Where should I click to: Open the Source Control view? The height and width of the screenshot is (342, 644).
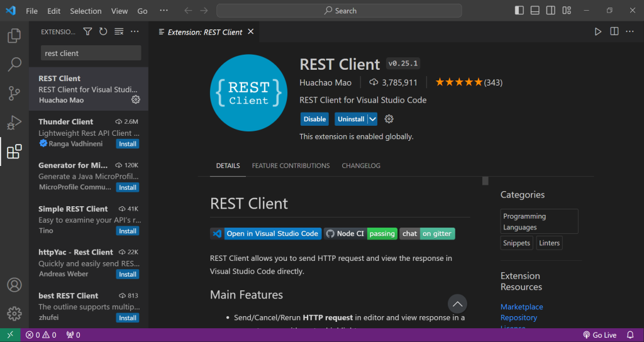coord(14,93)
